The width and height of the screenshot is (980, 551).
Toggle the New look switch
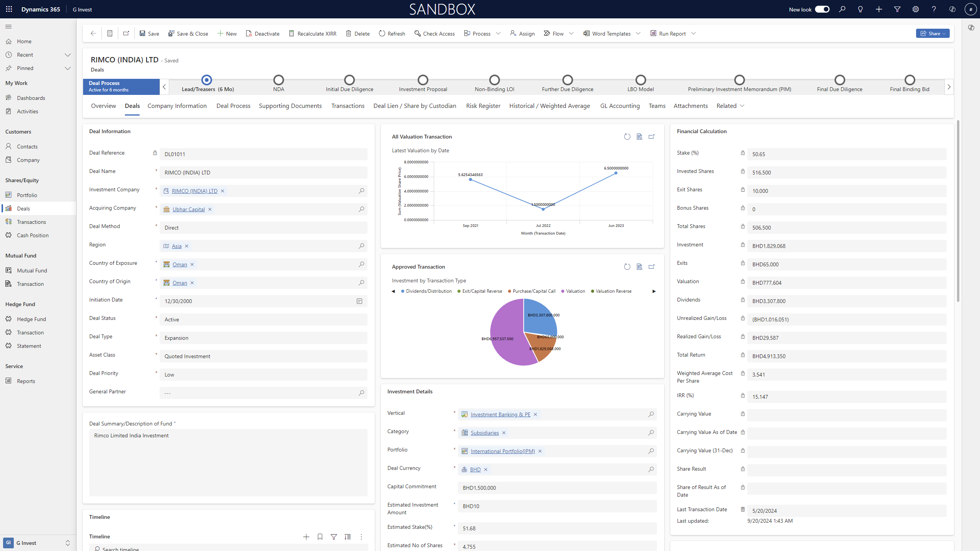(822, 9)
